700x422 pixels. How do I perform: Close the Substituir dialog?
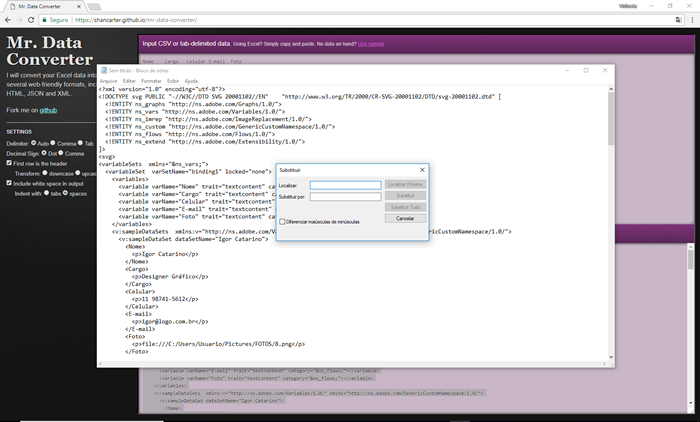[422, 170]
